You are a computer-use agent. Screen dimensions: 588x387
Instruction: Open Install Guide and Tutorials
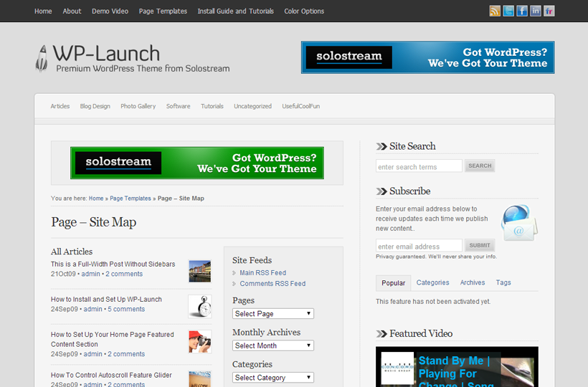235,11
